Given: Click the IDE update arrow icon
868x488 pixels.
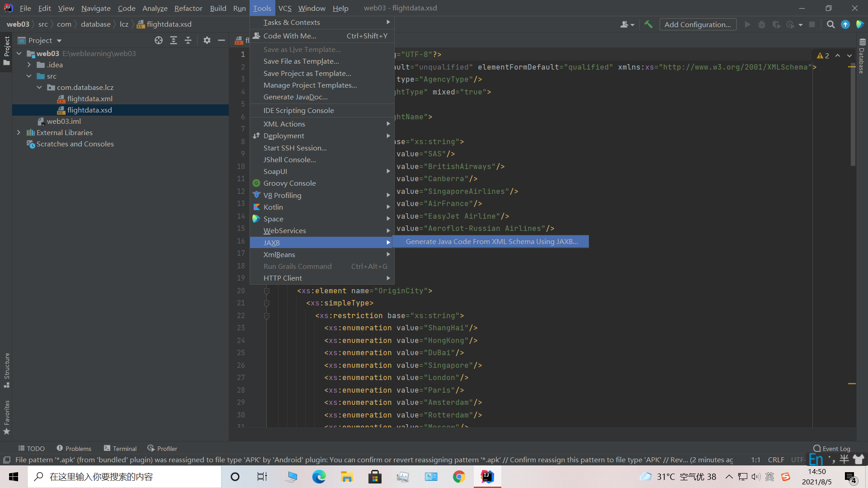Looking at the screenshot, I should click(845, 24).
